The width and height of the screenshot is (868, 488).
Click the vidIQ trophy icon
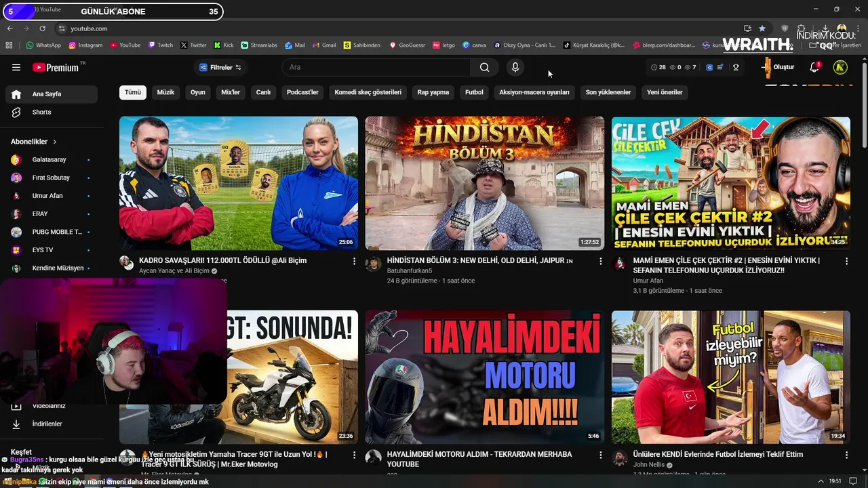pyautogui.click(x=736, y=67)
